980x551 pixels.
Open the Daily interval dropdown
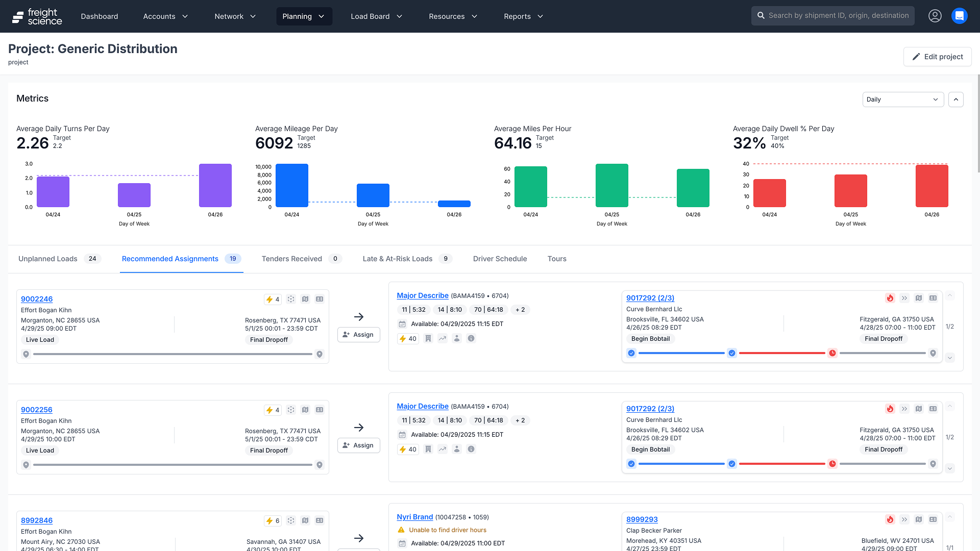coord(902,99)
